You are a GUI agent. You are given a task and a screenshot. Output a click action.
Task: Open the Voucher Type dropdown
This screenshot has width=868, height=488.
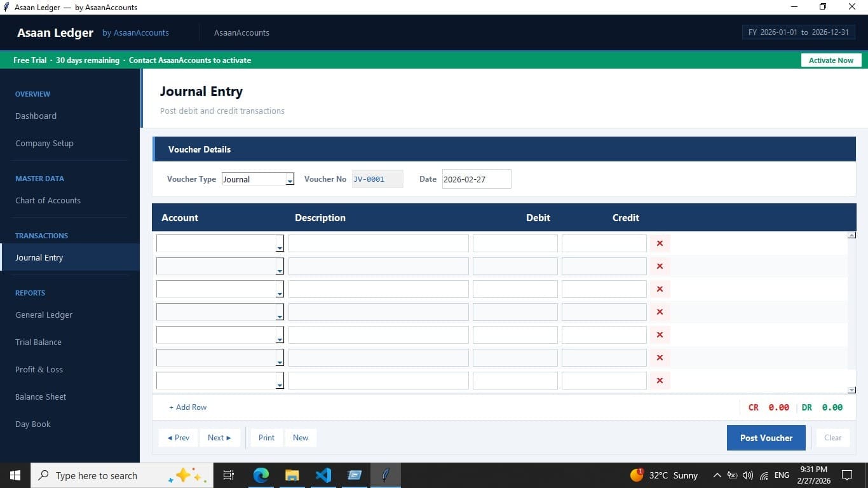point(290,180)
